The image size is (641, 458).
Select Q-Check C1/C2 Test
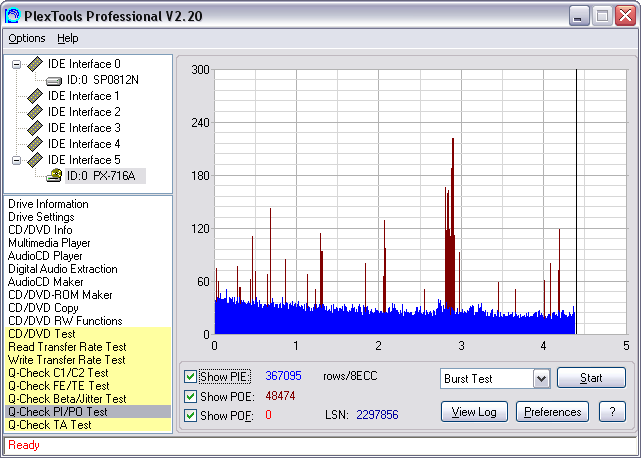coord(58,373)
